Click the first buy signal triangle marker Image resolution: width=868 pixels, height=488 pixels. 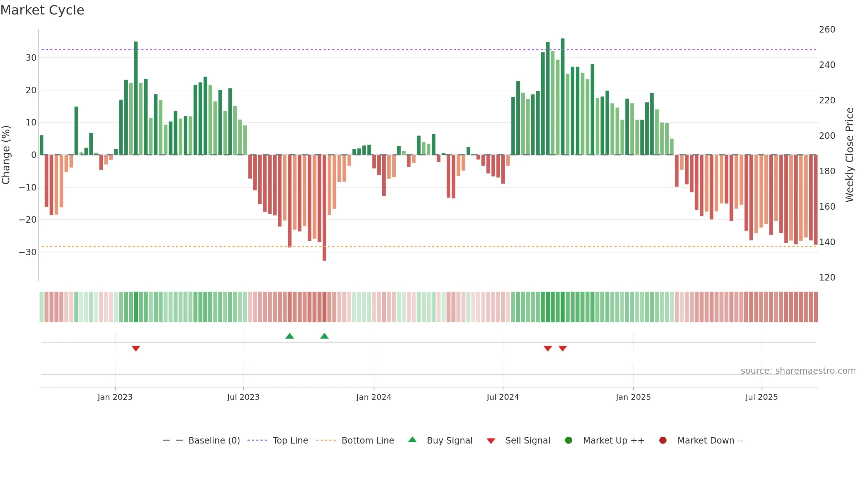coord(290,336)
